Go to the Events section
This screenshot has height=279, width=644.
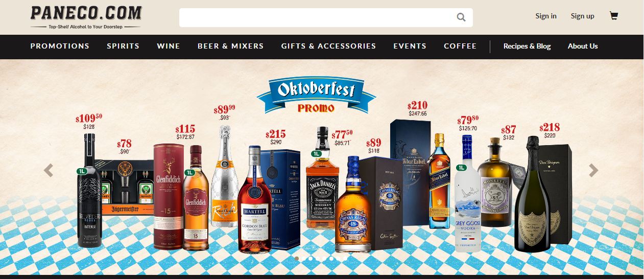[x=410, y=46]
